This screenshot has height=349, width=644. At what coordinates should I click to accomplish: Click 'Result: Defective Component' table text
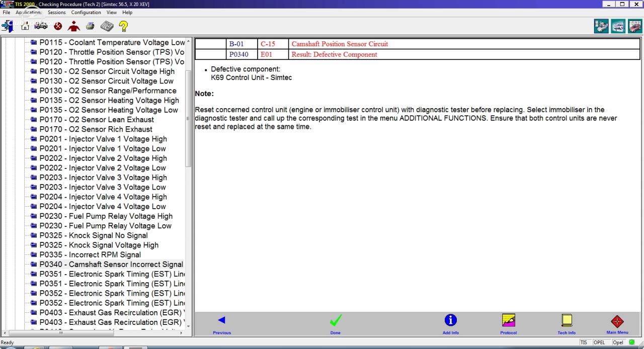tap(334, 54)
